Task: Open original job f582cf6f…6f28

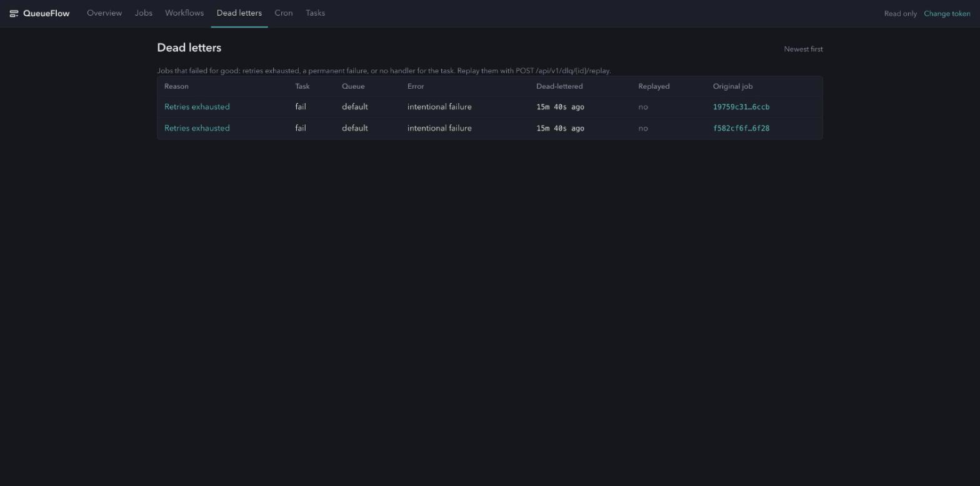Action: point(741,128)
